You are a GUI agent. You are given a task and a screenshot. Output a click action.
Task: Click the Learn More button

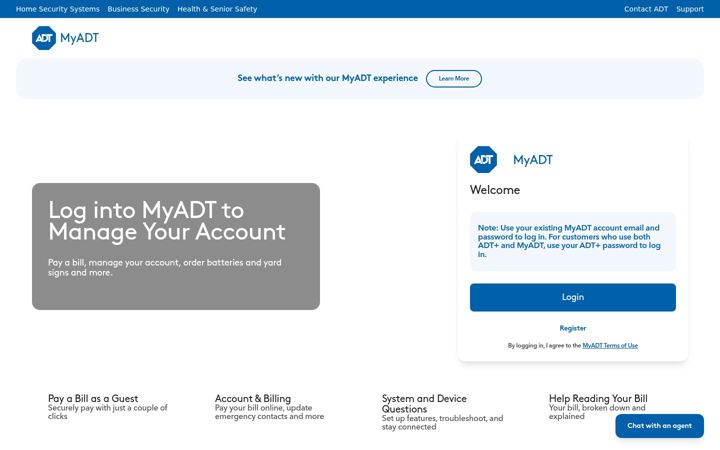(x=454, y=79)
